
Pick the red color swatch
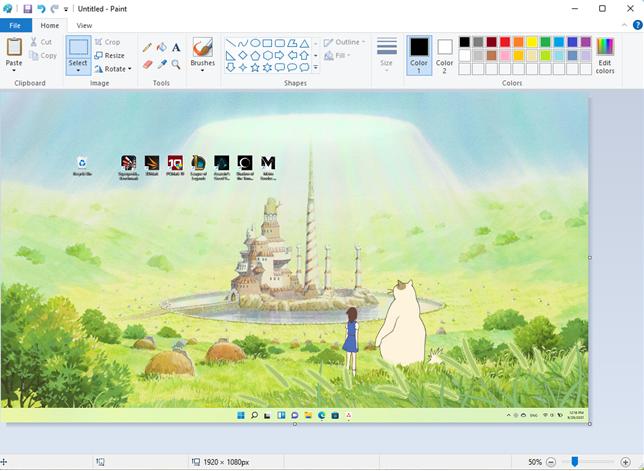click(x=505, y=42)
